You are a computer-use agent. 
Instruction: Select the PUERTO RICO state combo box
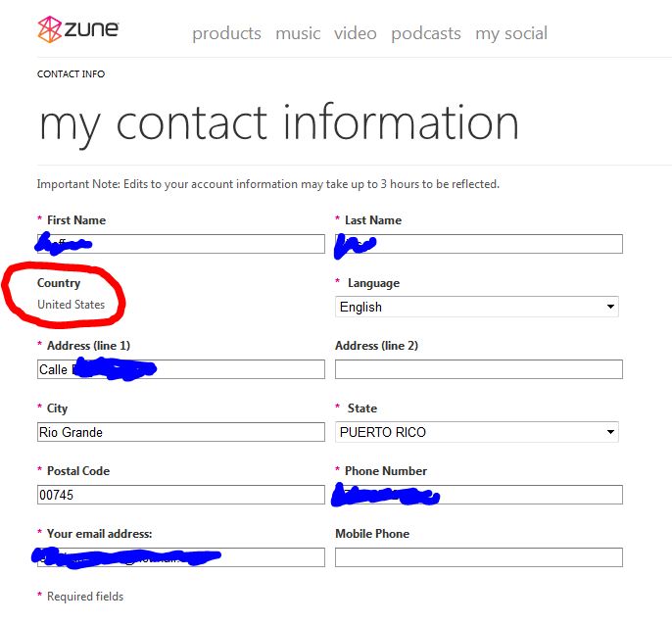(x=476, y=432)
